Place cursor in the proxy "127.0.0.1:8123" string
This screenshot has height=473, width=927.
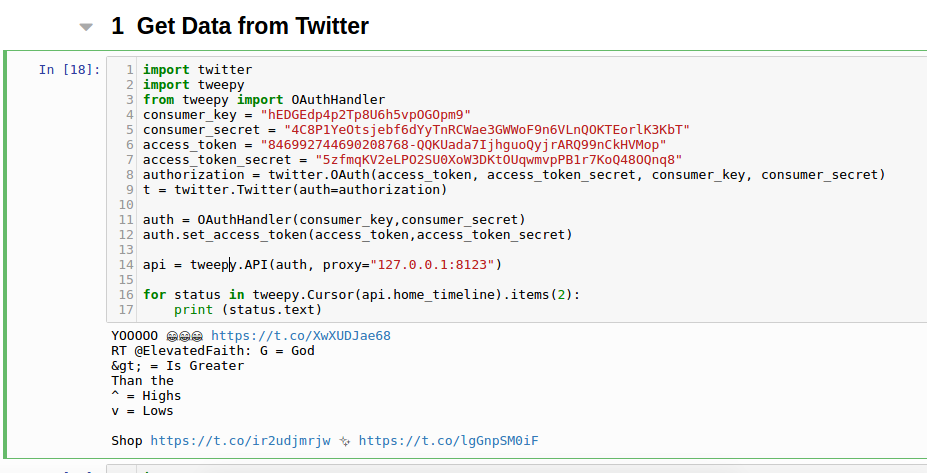coord(432,264)
